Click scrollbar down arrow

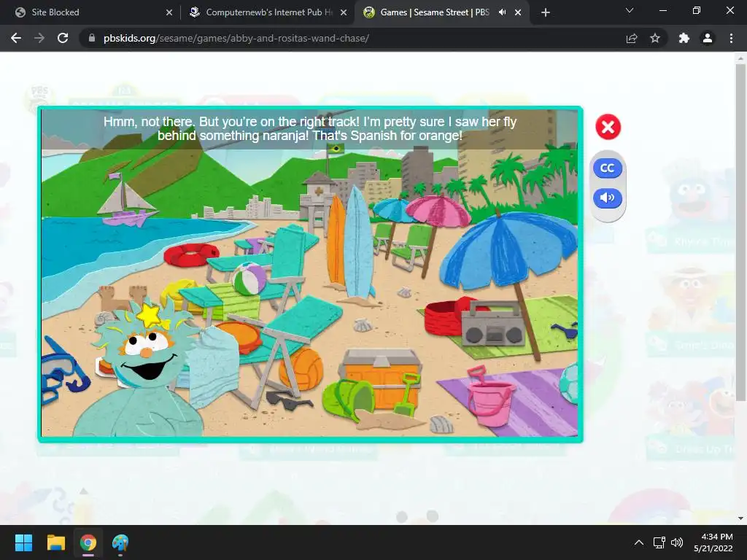[x=740, y=518]
